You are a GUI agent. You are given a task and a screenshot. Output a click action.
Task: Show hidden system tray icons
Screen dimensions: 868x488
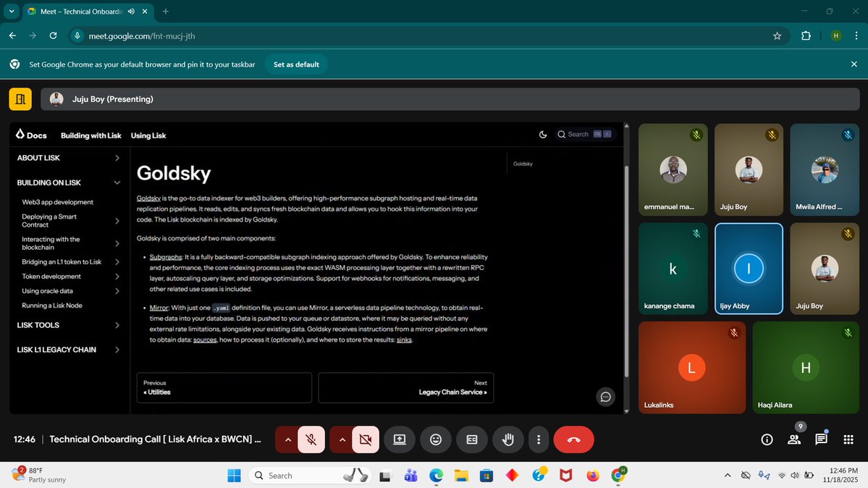tap(728, 475)
